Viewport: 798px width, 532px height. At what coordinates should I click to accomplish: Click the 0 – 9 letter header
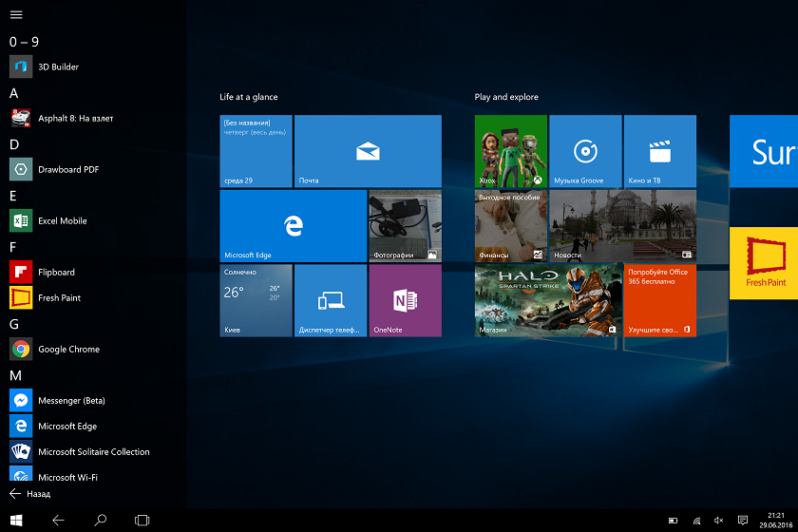point(24,42)
